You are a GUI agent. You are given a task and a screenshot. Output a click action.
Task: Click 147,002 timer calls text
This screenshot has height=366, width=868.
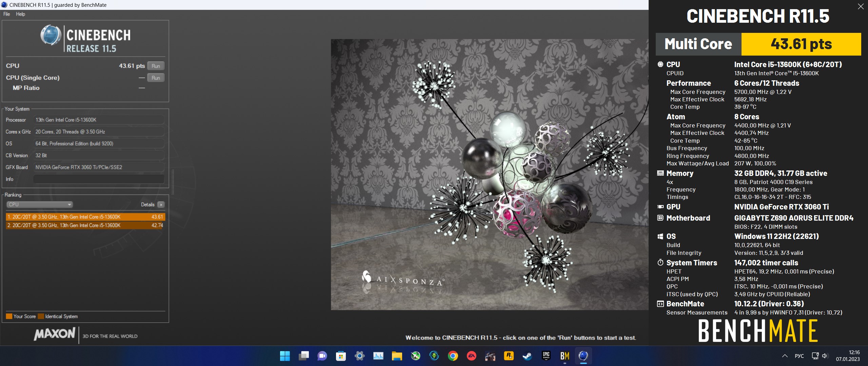coord(766,263)
